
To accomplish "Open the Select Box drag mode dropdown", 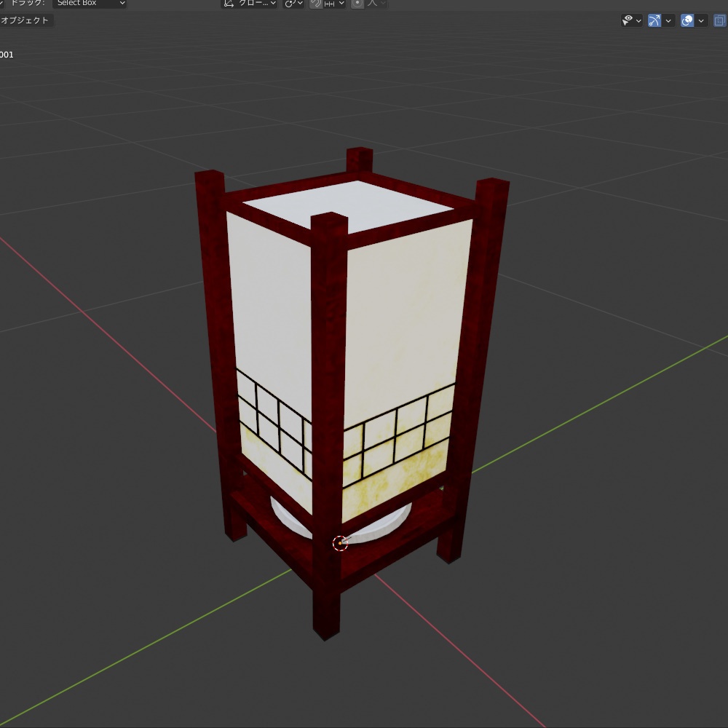I will (x=90, y=4).
